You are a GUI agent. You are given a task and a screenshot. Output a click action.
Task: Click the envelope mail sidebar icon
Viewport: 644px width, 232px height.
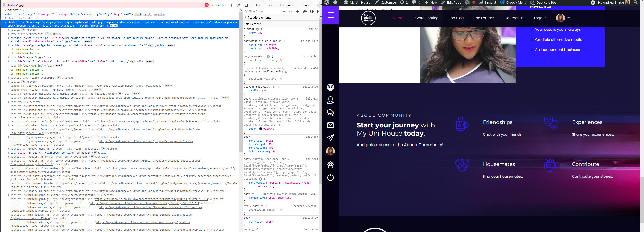tap(330, 125)
